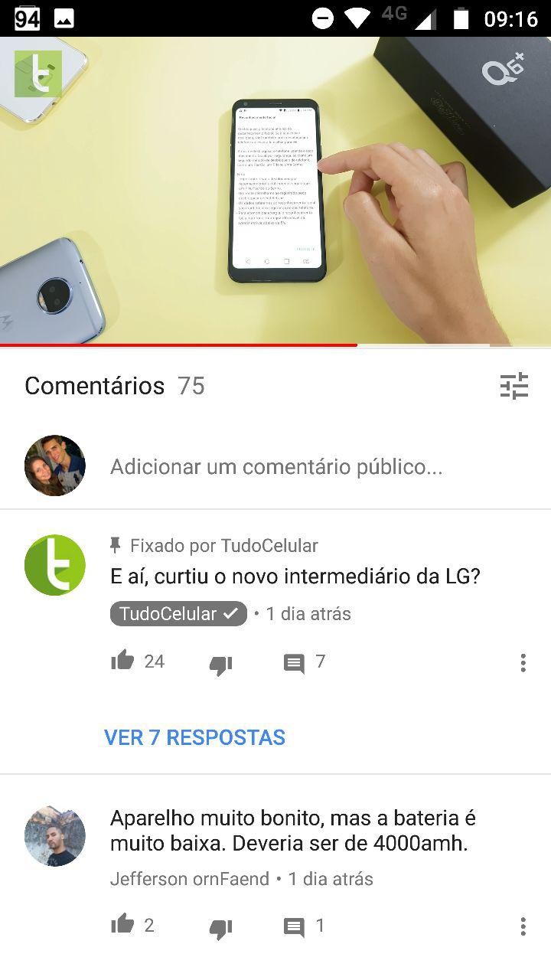Tap the TudoCelular verified name badge

coord(178,614)
